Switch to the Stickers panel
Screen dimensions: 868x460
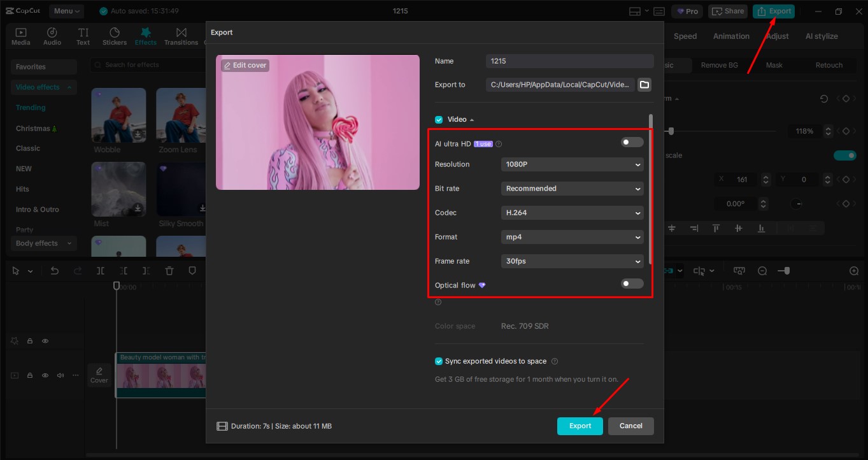pos(115,35)
